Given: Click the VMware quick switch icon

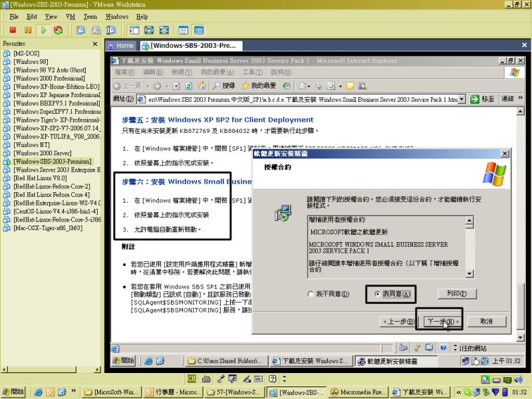Looking at the screenshot, I should tap(164, 30).
